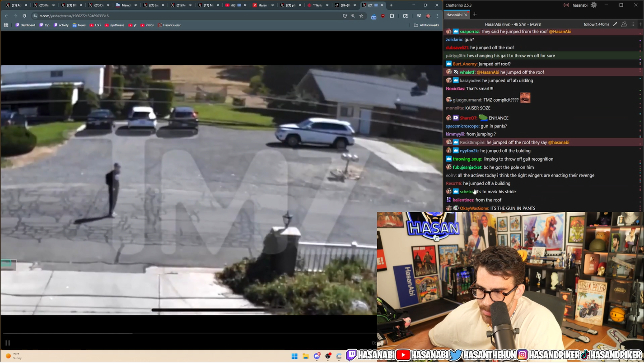The image size is (644, 363).
Task: Open the viewer list icon in Chatterino
Action: click(x=624, y=24)
